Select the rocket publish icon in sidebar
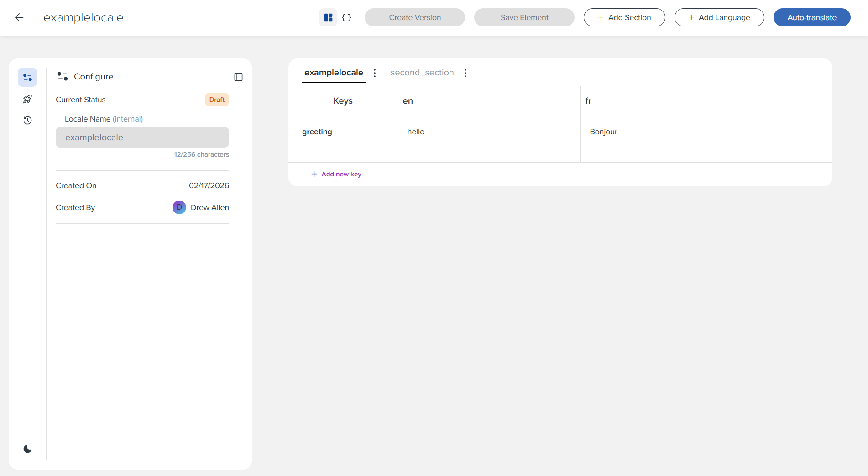The width and height of the screenshot is (868, 476). [27, 99]
